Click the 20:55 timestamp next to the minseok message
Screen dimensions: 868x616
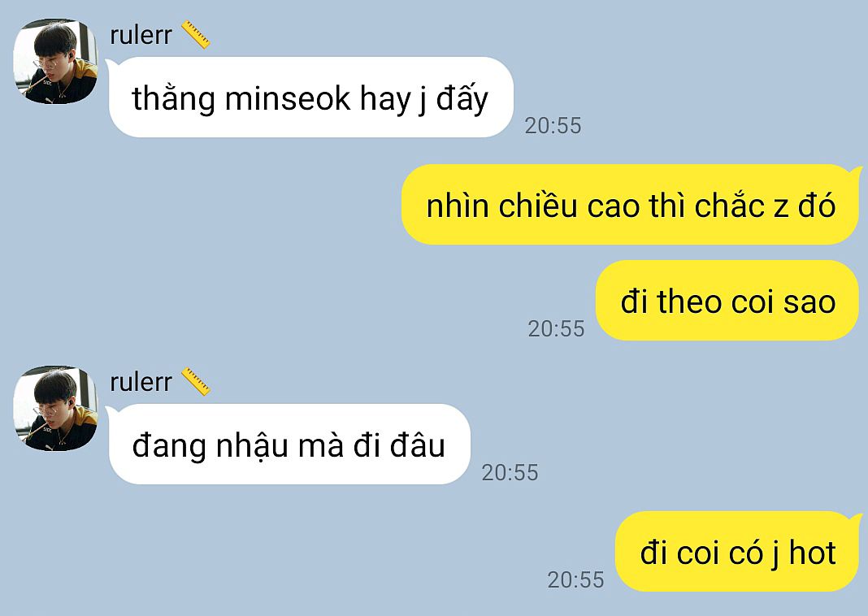(x=553, y=126)
